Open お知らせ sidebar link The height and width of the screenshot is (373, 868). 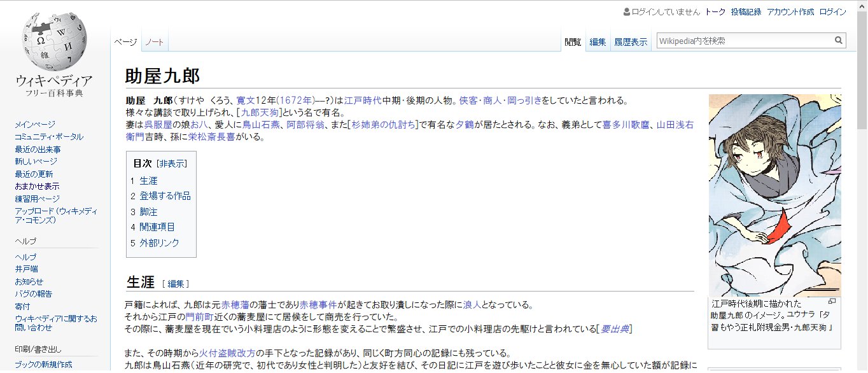click(x=29, y=281)
